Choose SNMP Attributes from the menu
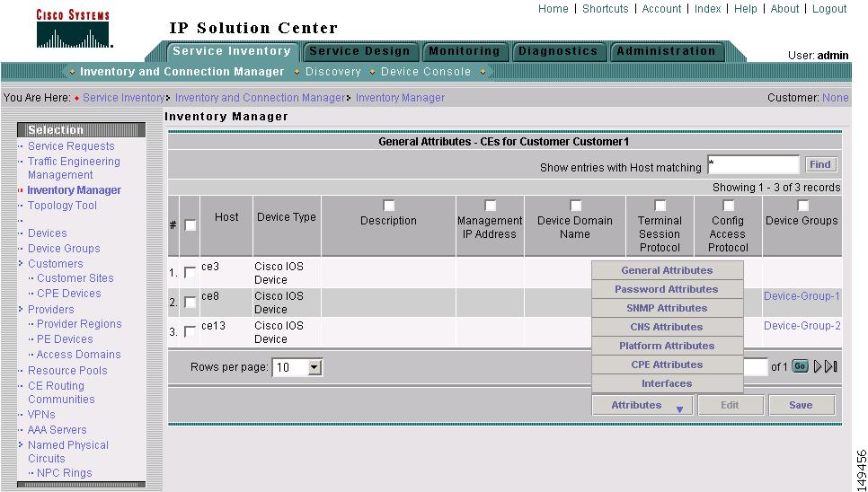Viewport: 868px width, 492px height. coord(667,308)
